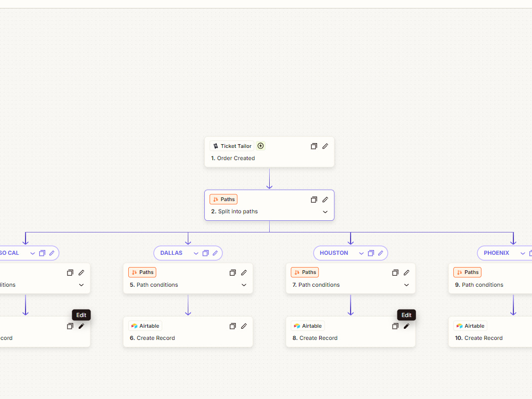Rename the HOUSTON path with pencil icon
This screenshot has height=399, width=532.
pos(381,253)
